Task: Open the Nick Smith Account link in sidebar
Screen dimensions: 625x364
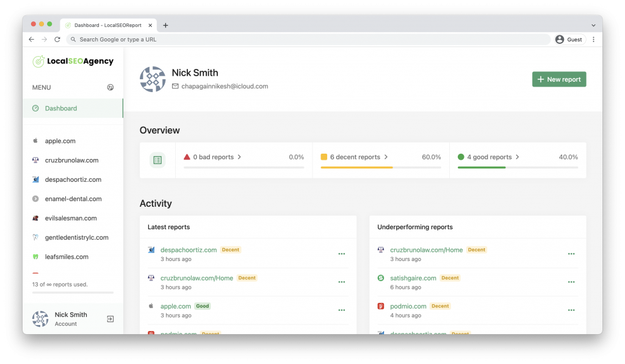Action: point(71,319)
